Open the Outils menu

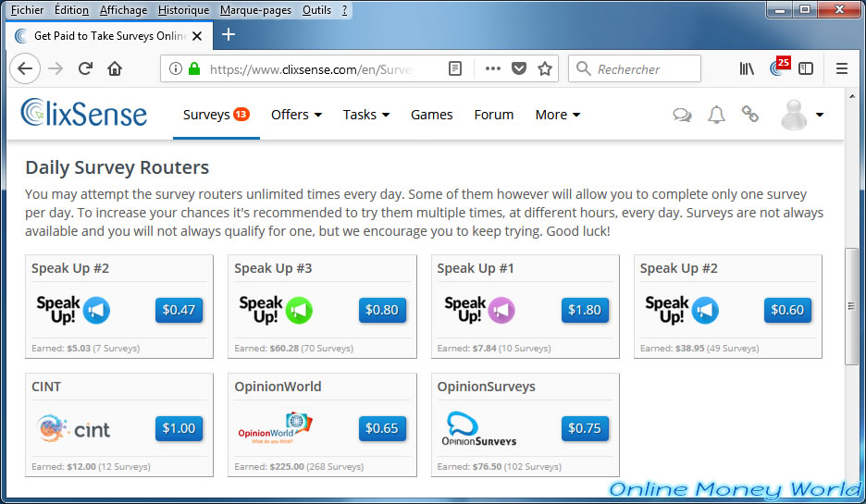click(x=316, y=10)
